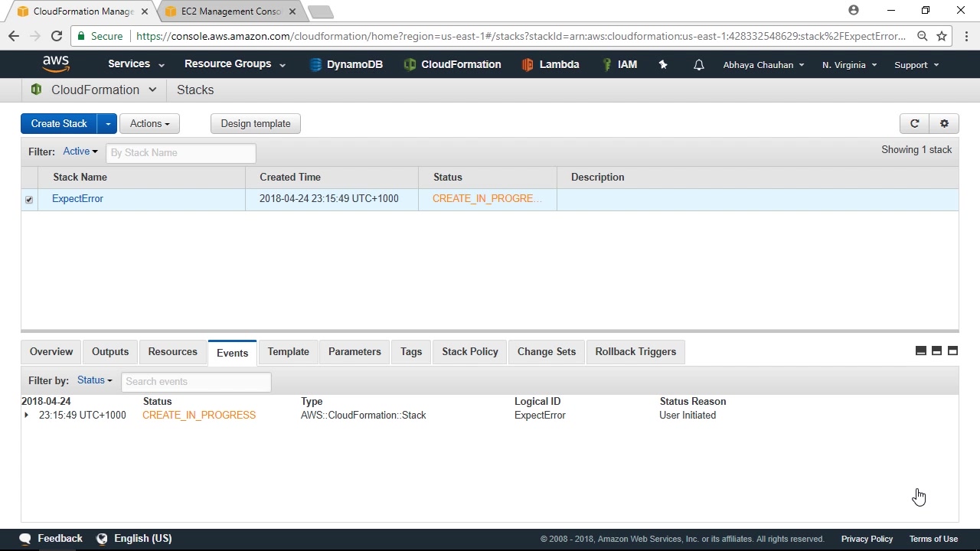
Task: Click the Design template button
Action: click(x=256, y=123)
